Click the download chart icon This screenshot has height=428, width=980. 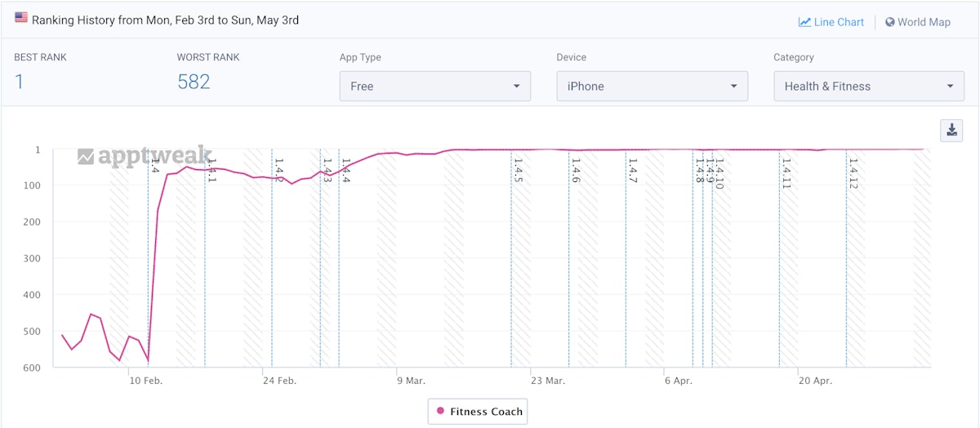(x=951, y=130)
